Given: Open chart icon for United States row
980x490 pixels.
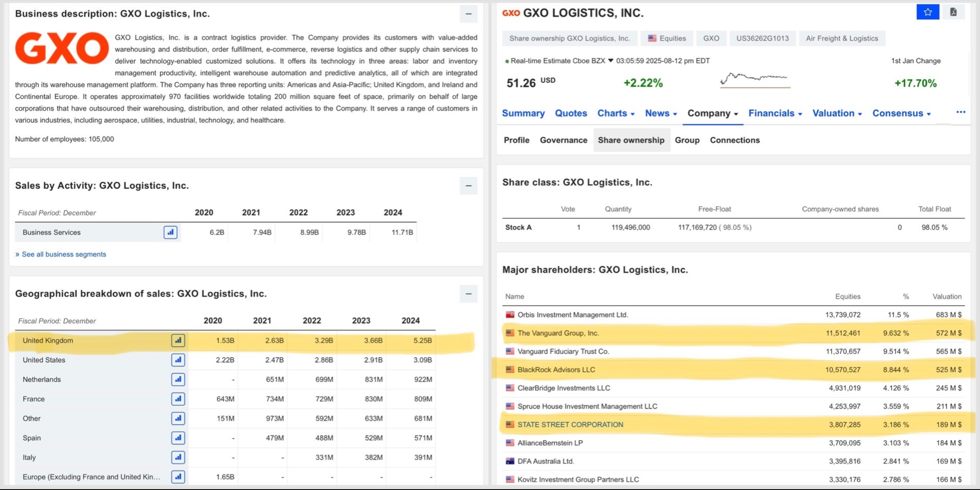Looking at the screenshot, I should pos(178,360).
